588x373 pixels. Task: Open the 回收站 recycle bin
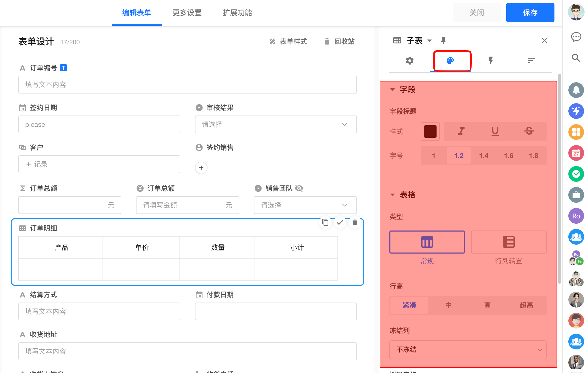click(340, 41)
